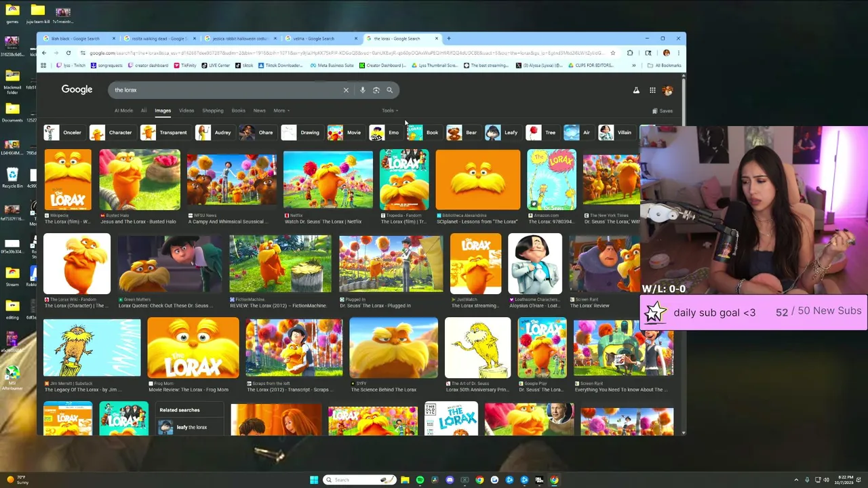The image size is (868, 488).
Task: Open the Saves link
Action: tap(663, 110)
